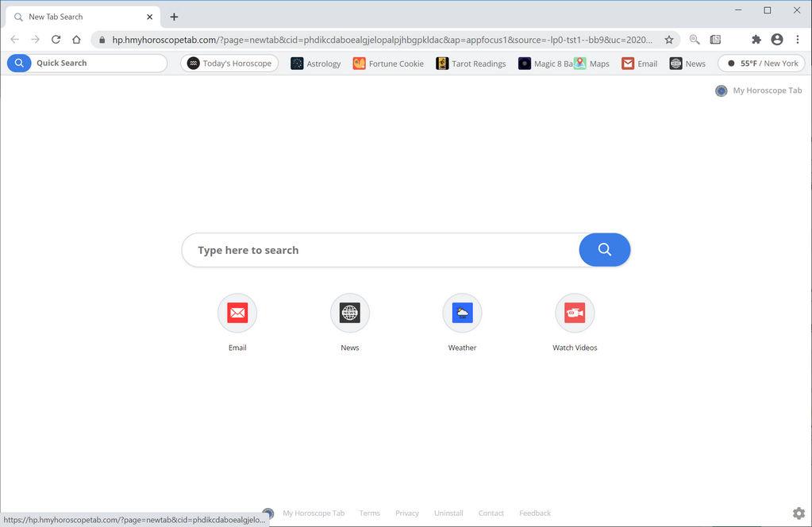Image resolution: width=812 pixels, height=527 pixels.
Task: Click My Horoscope Tab in the footer
Action: coord(314,513)
